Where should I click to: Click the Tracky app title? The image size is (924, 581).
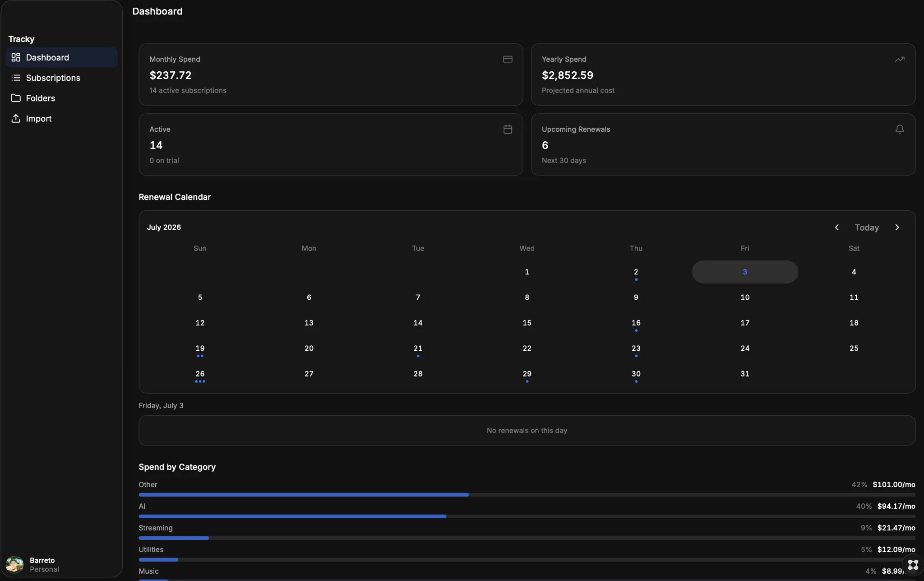click(21, 39)
